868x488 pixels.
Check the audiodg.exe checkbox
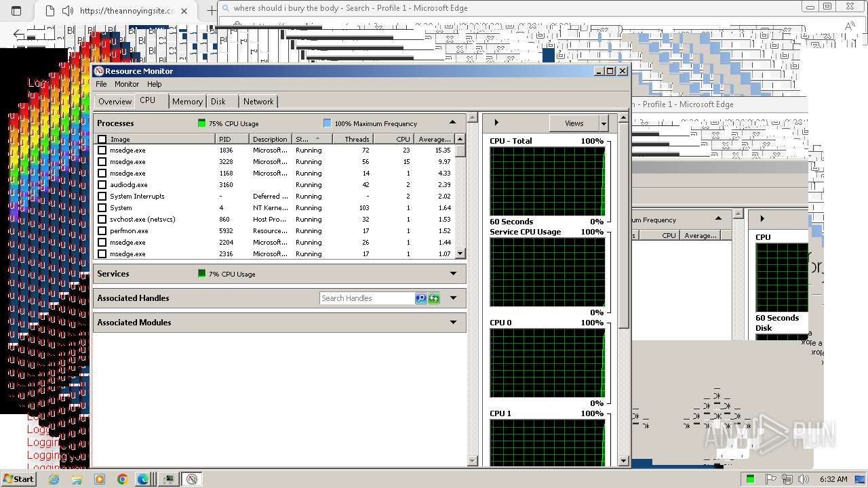[x=102, y=185]
